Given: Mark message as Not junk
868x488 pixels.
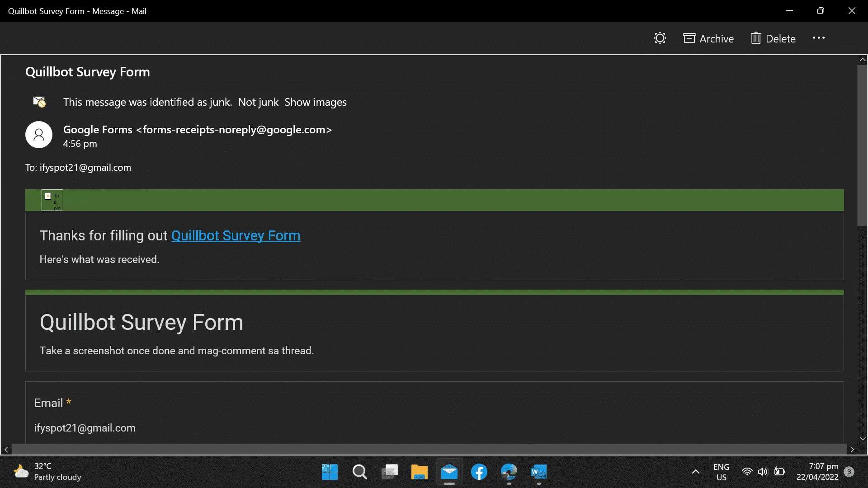Looking at the screenshot, I should (258, 102).
